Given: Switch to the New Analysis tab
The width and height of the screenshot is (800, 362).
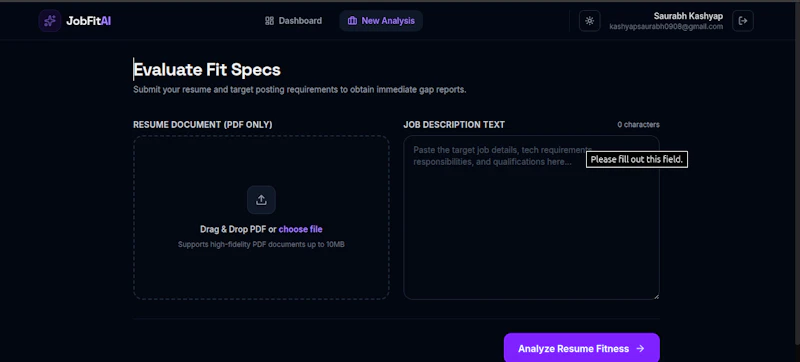Looking at the screenshot, I should (381, 21).
